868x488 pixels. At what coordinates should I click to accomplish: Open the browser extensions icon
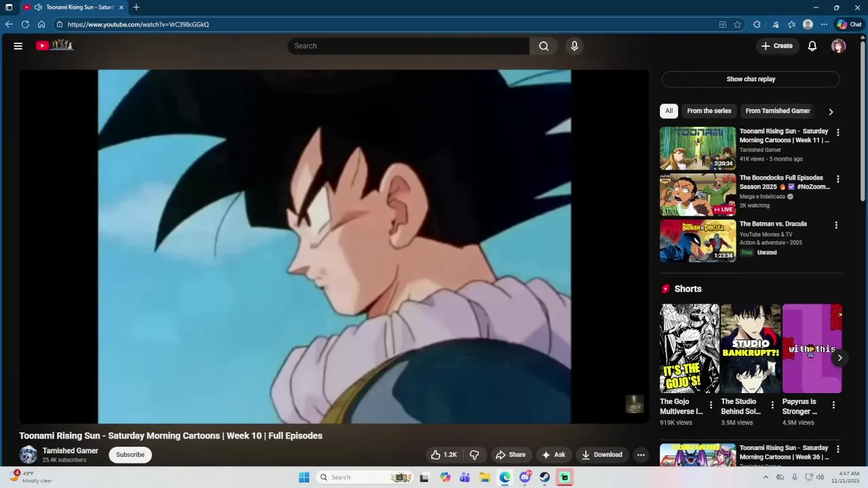[x=757, y=24]
